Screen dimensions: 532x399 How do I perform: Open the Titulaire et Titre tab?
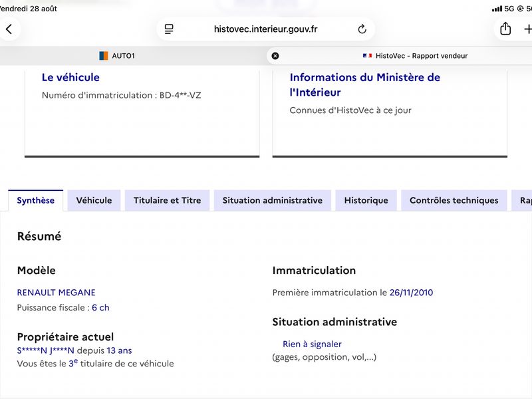tap(168, 201)
